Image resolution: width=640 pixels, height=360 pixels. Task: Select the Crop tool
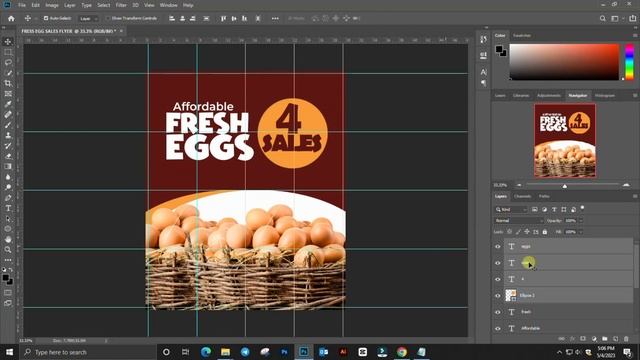8,83
